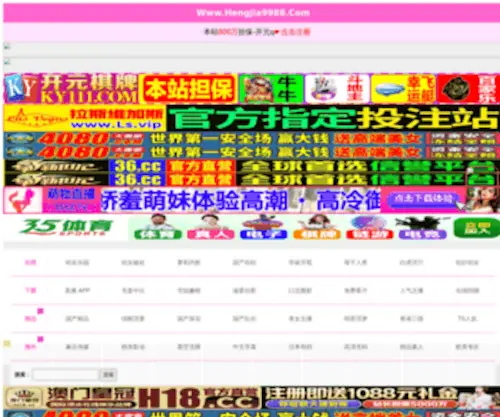Open the H18.cc 官方直营 banner
This screenshot has height=417, width=500.
coord(199,398)
